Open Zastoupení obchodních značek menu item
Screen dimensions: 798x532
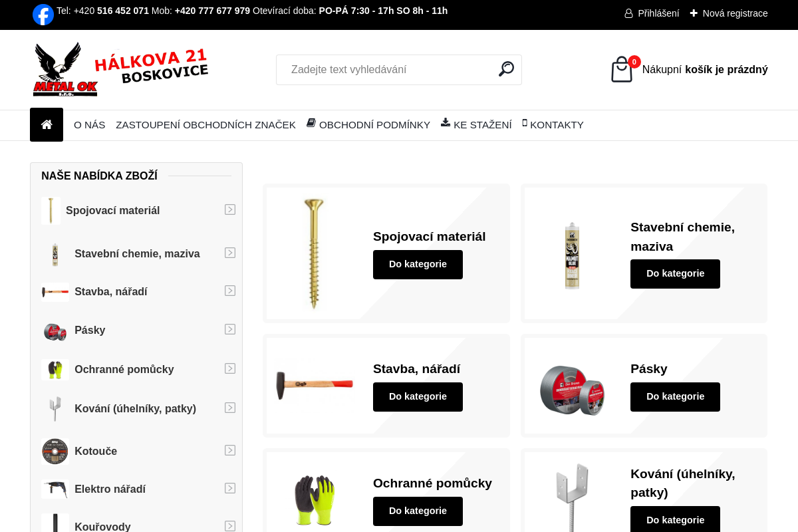205,125
